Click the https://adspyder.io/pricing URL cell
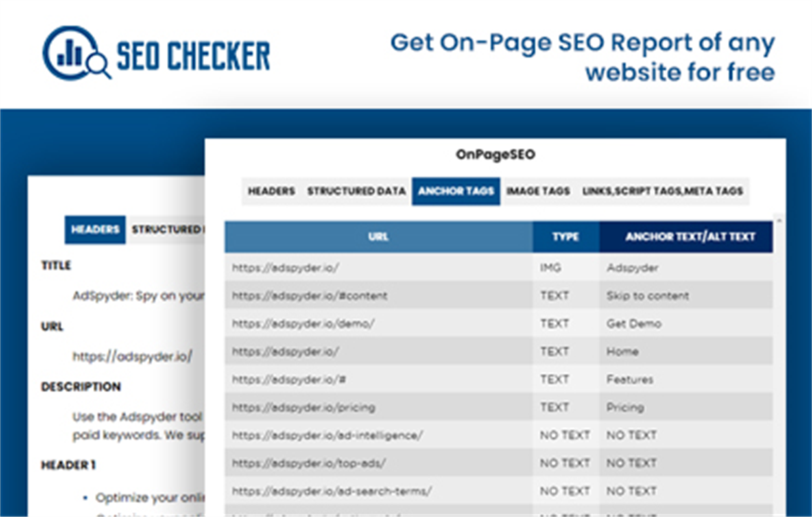The width and height of the screenshot is (812, 517). click(379, 407)
